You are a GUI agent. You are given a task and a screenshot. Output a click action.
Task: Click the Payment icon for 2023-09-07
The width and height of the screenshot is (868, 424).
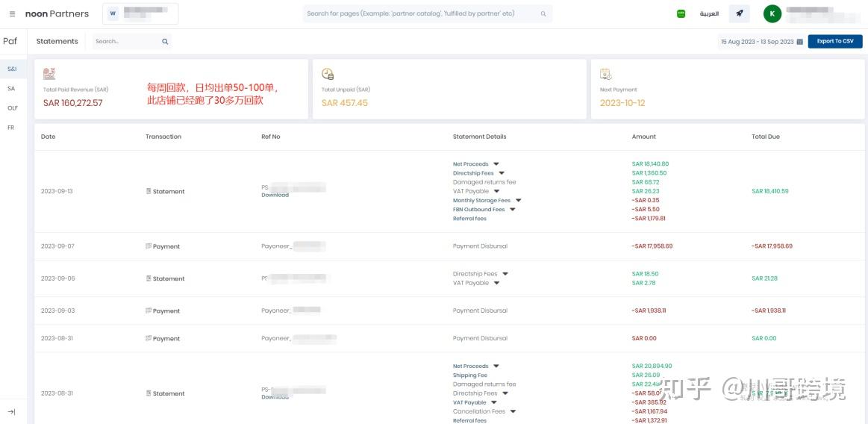[x=149, y=246]
